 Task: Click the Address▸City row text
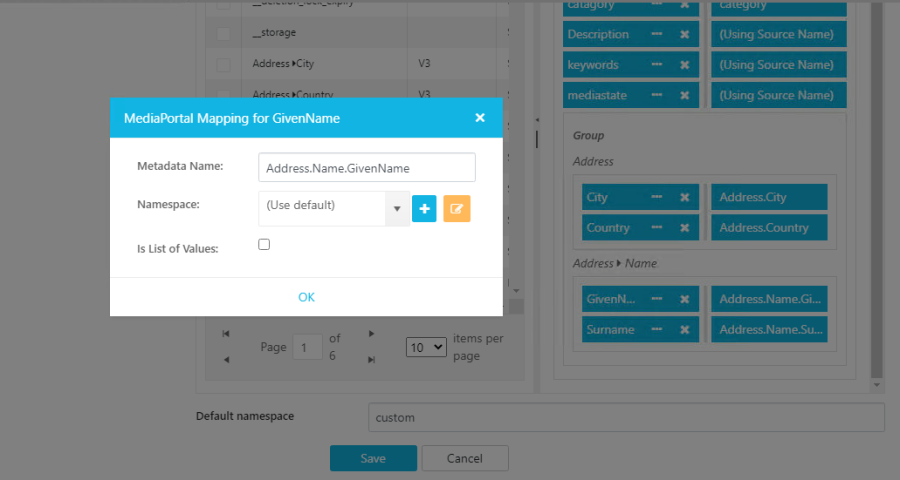click(x=283, y=64)
